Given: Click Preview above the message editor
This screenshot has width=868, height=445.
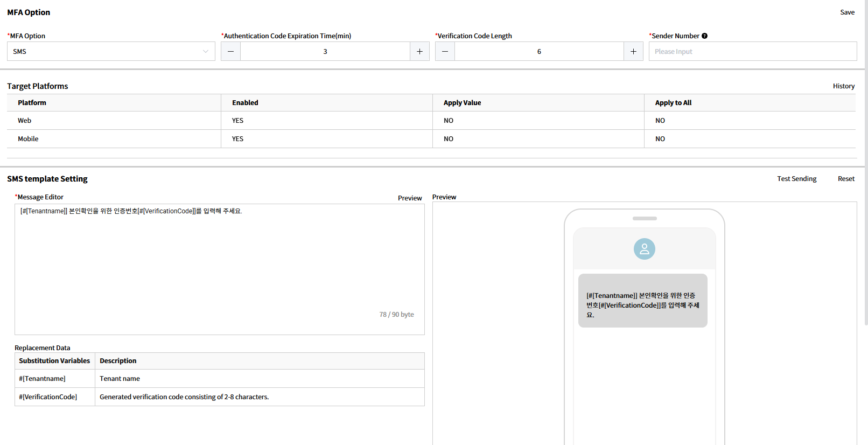Looking at the screenshot, I should click(409, 198).
